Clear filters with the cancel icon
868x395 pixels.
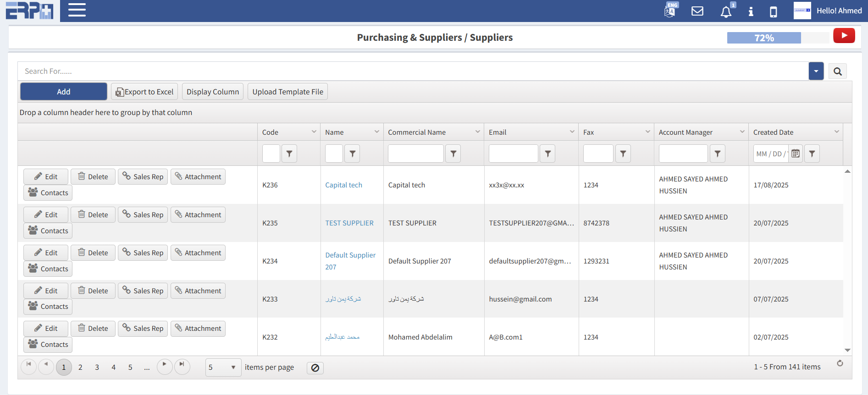tap(315, 368)
